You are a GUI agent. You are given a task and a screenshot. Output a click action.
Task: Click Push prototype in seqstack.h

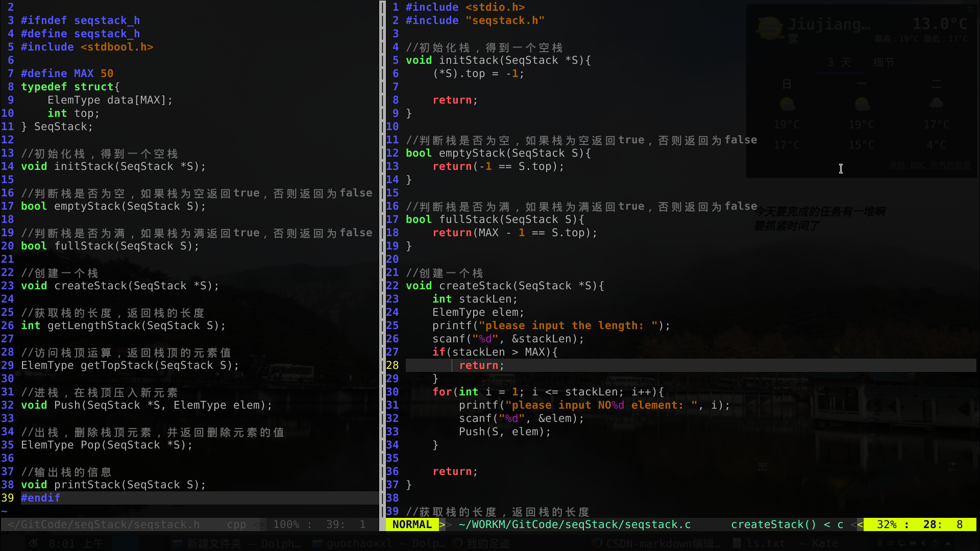[x=147, y=405]
